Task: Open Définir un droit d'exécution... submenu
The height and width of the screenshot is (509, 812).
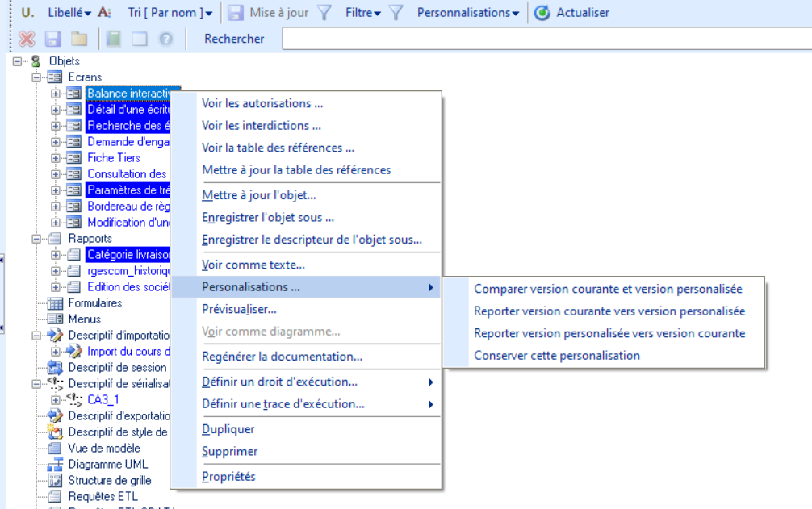Action: click(306, 382)
